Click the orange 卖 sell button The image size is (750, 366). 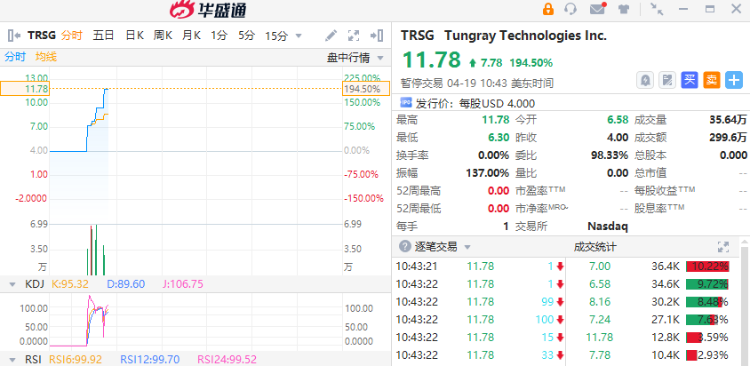712,80
